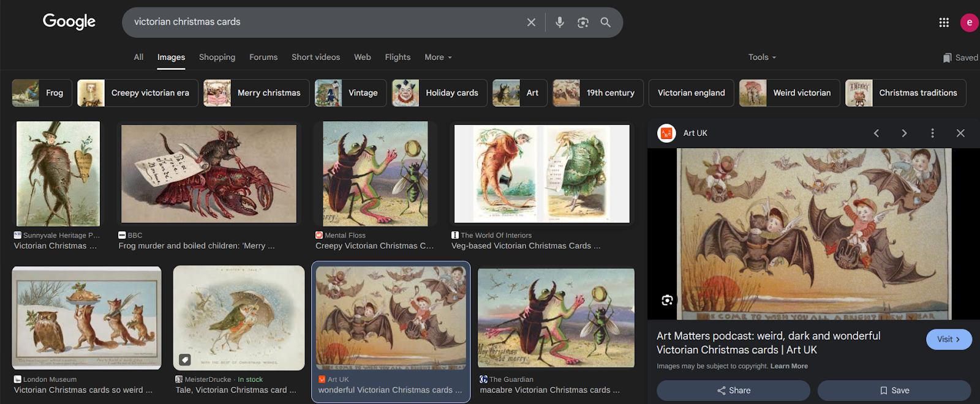Open 'macabre Victorian Christmas cards' caption link
The height and width of the screenshot is (404, 980).
click(x=550, y=390)
